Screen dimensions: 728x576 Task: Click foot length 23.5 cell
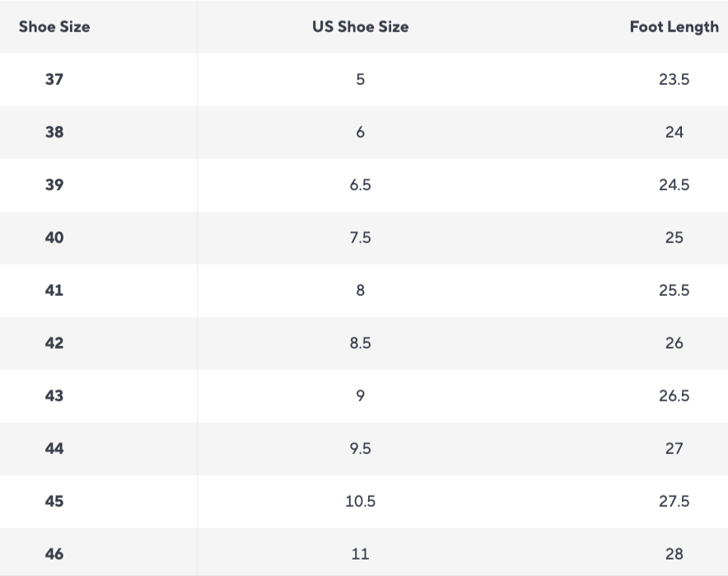point(674,79)
